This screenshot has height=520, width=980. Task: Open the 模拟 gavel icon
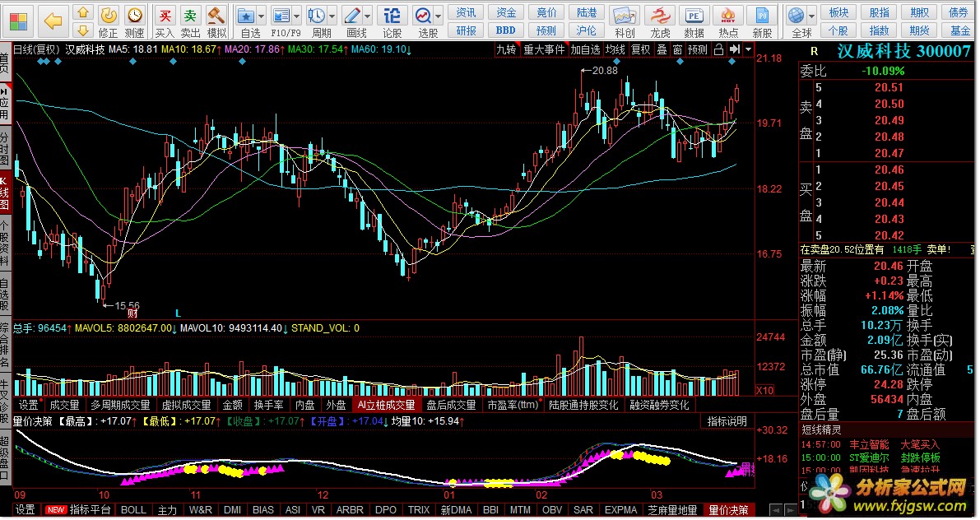coord(216,16)
